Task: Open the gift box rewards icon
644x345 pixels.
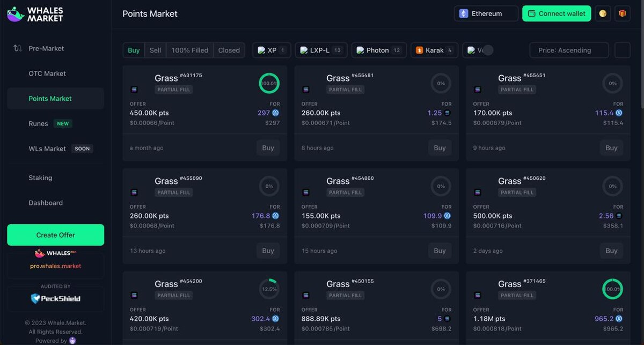Action: (623, 13)
